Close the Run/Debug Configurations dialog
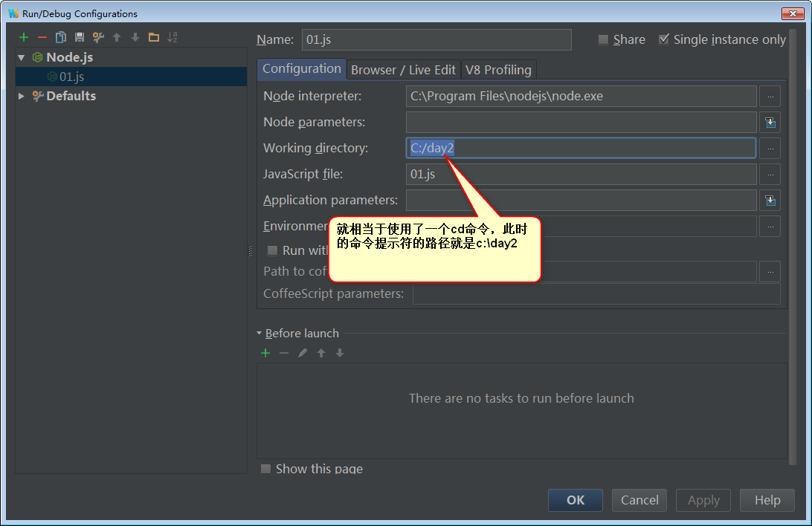812x526 pixels. (x=793, y=13)
